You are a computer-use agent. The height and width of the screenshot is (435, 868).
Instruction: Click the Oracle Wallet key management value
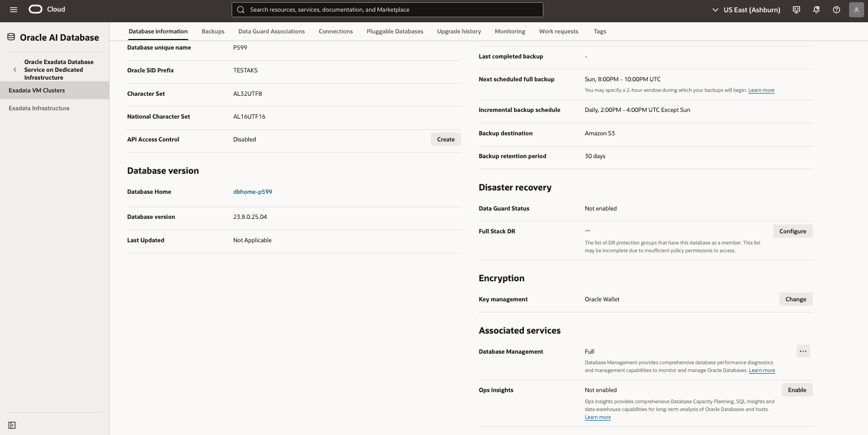[x=602, y=299]
